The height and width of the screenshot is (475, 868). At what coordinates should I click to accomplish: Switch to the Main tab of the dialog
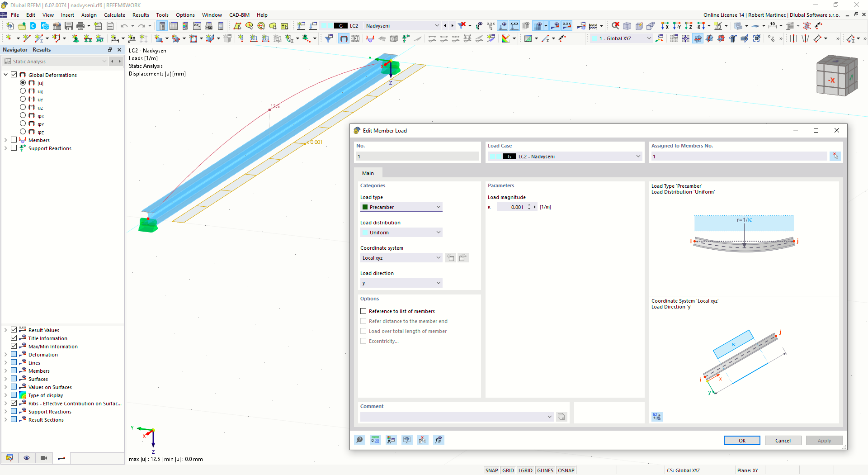click(x=368, y=173)
